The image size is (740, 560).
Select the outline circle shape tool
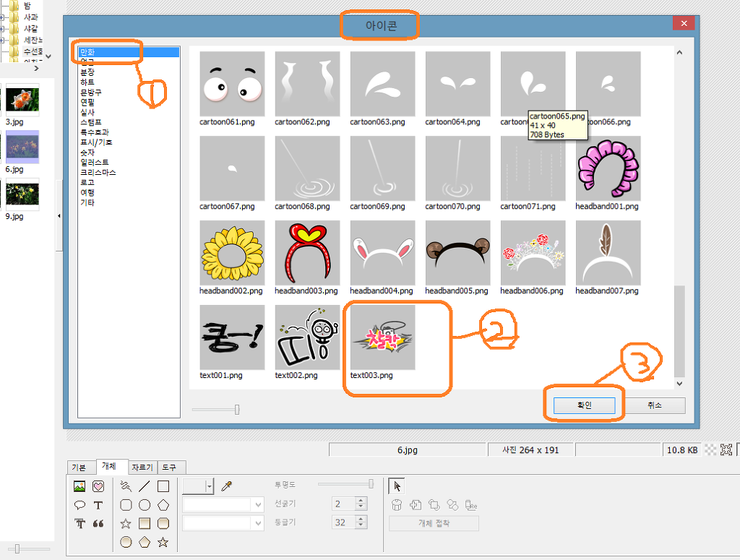pos(145,505)
